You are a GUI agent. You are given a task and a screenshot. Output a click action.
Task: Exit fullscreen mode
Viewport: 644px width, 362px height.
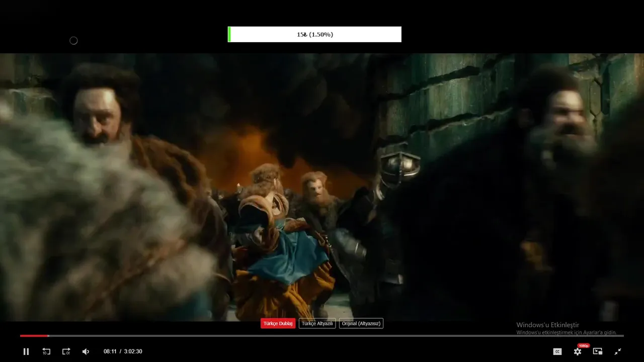pos(618,351)
